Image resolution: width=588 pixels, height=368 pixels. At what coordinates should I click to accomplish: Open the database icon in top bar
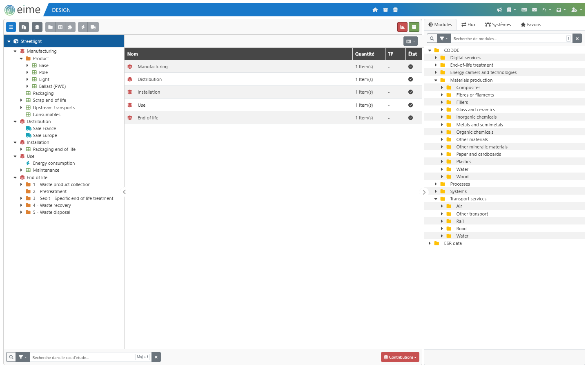coord(395,10)
